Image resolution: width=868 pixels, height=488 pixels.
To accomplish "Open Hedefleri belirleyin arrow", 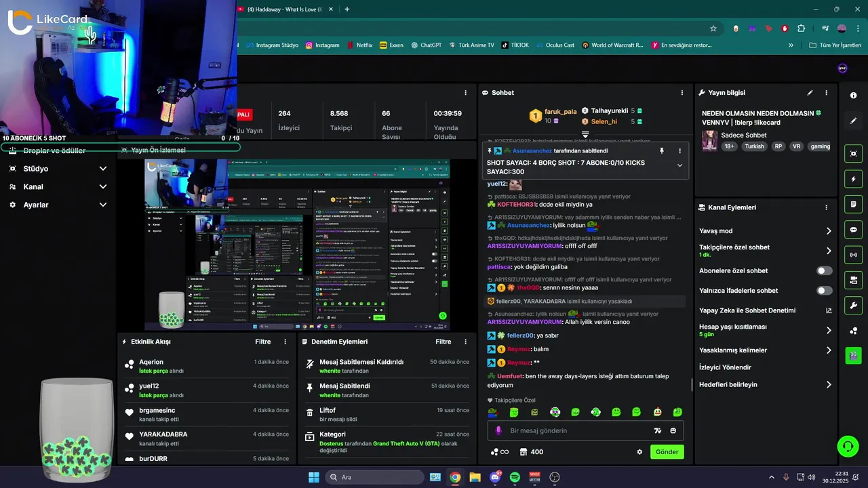I will [828, 384].
